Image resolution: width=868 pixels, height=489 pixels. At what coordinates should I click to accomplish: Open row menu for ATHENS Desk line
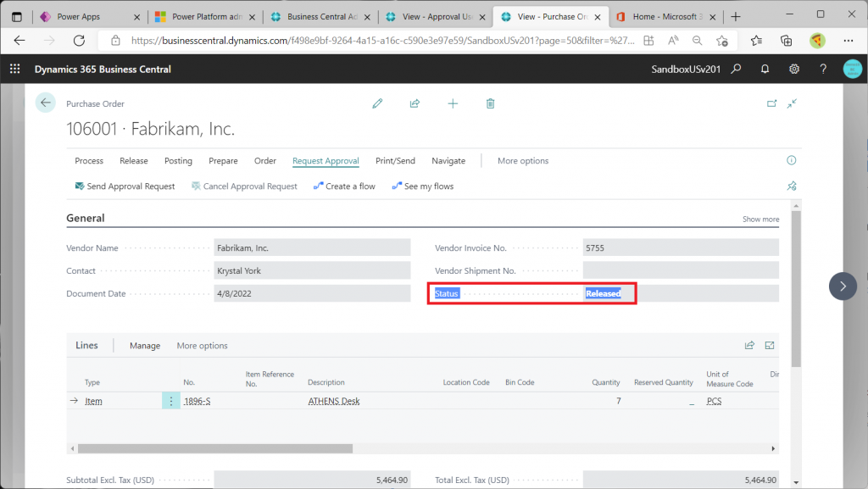(171, 401)
